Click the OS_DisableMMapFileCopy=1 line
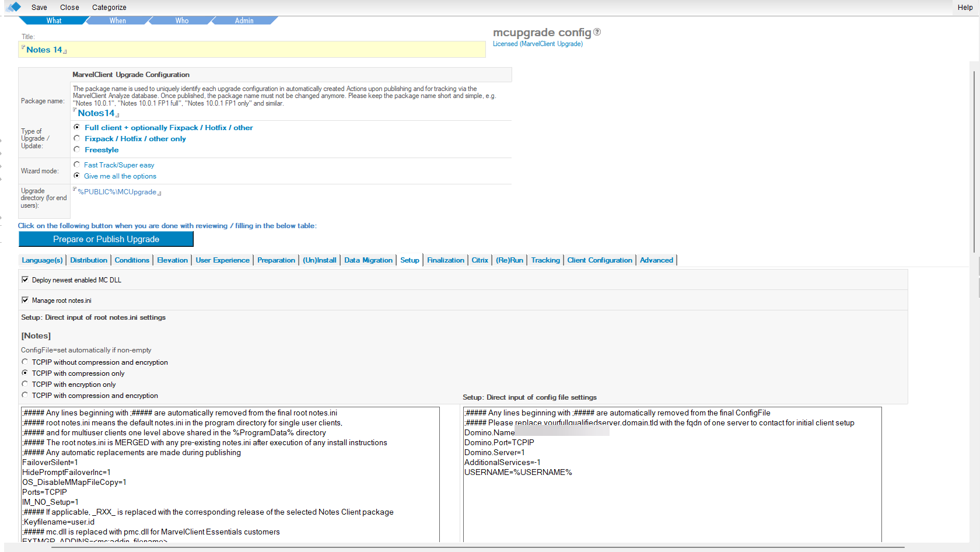The image size is (980, 552). pyautogui.click(x=74, y=482)
